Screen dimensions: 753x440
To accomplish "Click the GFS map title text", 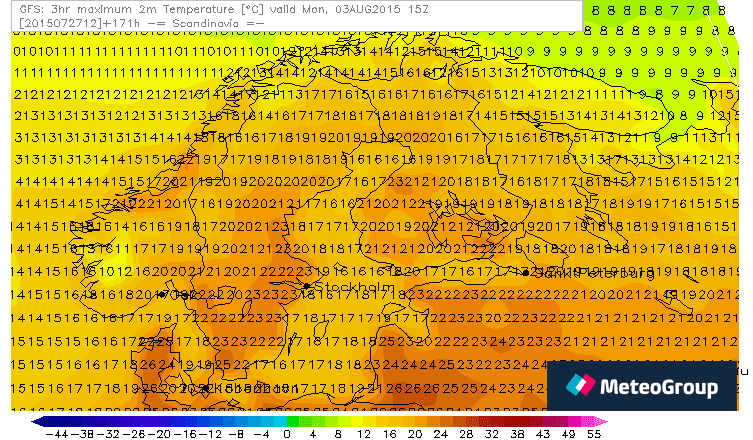I will click(150, 6).
